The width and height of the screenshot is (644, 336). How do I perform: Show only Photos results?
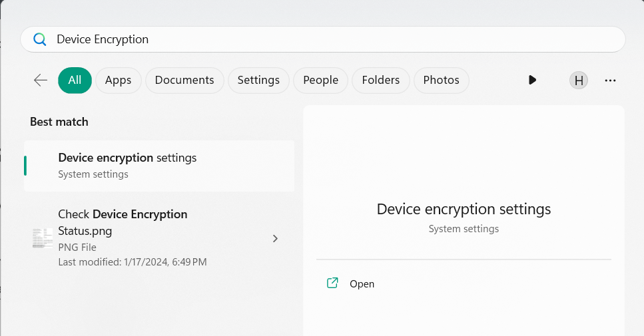pos(441,80)
